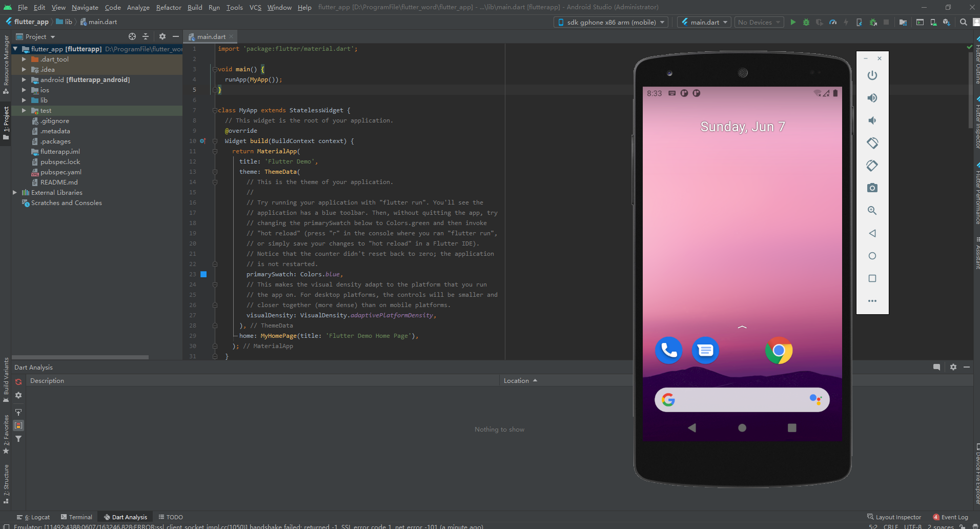Toggle autoscroll to source in Dart Analysis
980x529 pixels.
tap(18, 412)
